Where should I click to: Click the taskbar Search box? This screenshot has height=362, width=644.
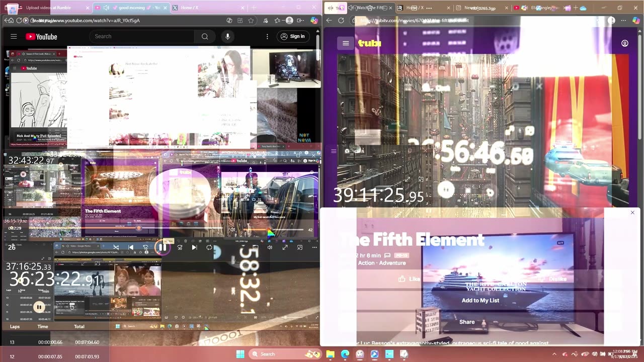click(284, 354)
